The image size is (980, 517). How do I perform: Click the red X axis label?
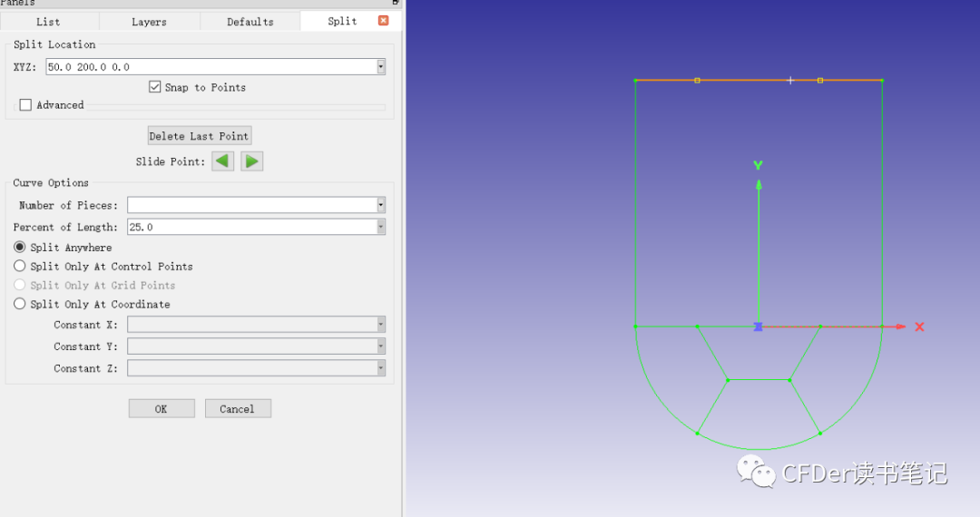point(919,327)
